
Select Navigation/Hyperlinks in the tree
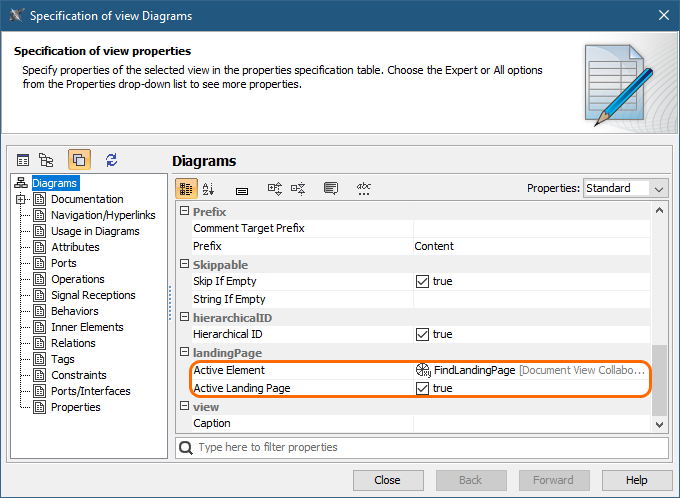click(103, 215)
